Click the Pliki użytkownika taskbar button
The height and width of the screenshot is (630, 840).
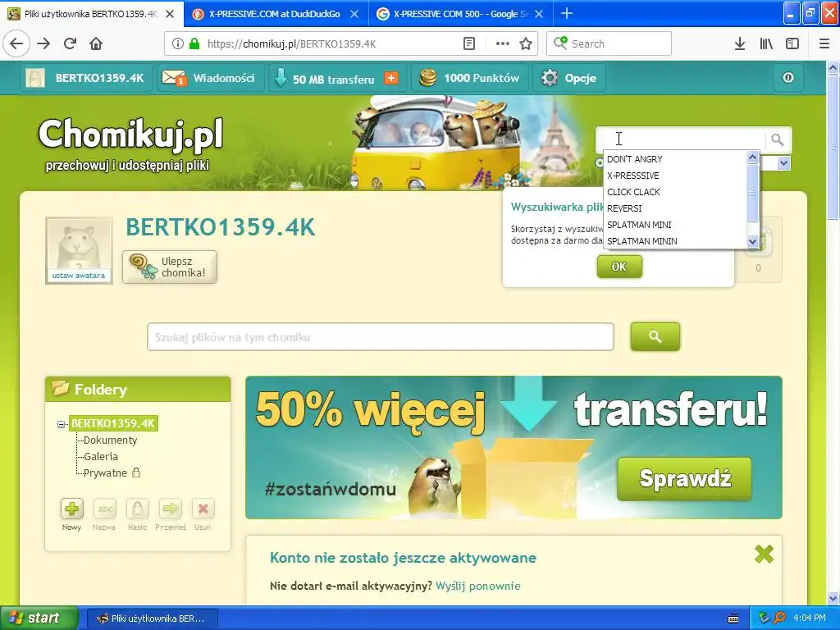coord(152,619)
